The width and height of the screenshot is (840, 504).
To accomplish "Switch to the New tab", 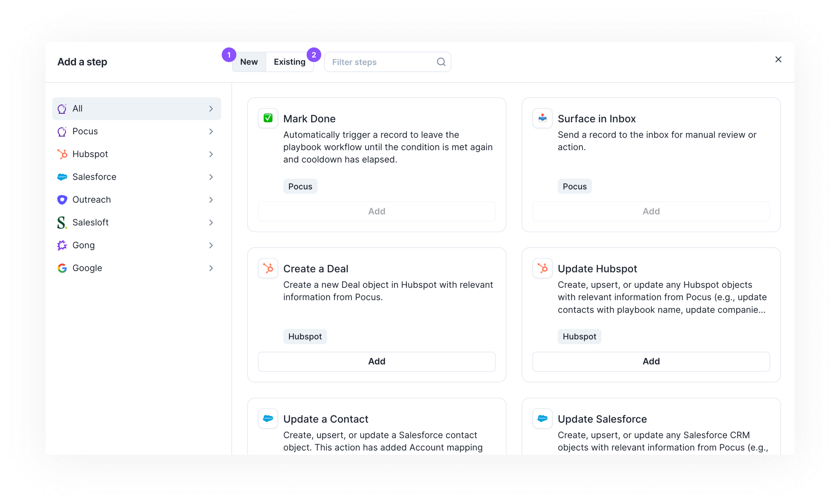I will point(249,62).
